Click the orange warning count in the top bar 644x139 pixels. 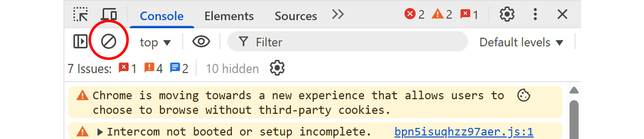pyautogui.click(x=442, y=14)
